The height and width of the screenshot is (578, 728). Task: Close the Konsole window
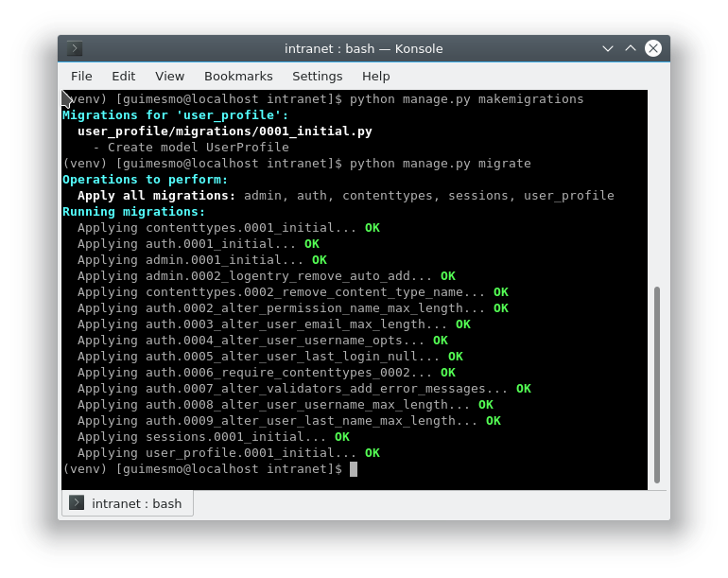point(652,48)
